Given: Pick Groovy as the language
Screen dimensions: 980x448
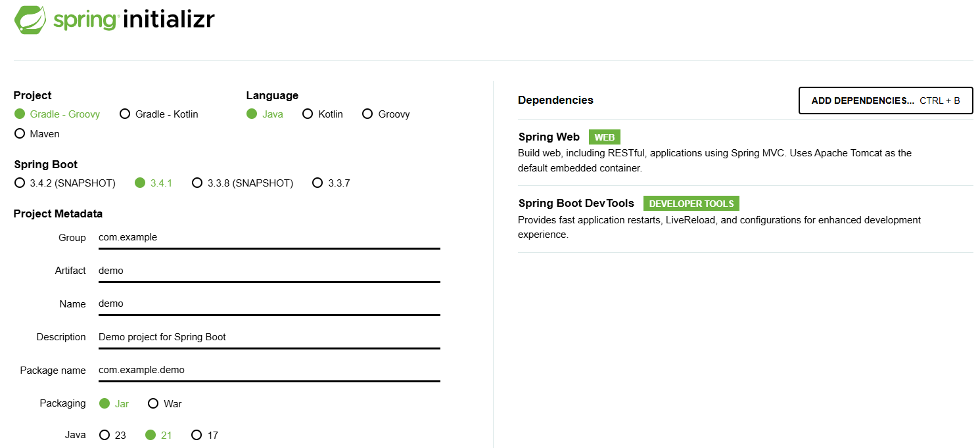Looking at the screenshot, I should pos(386,114).
